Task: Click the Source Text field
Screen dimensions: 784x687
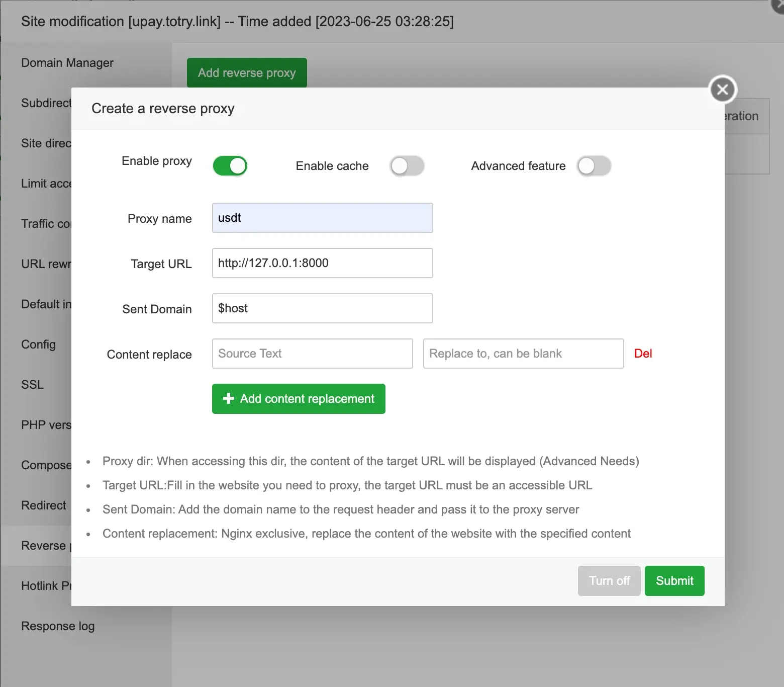Action: 313,354
